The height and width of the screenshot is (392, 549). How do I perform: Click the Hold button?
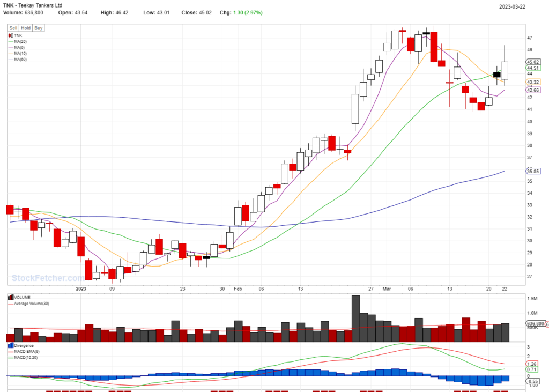(x=26, y=28)
